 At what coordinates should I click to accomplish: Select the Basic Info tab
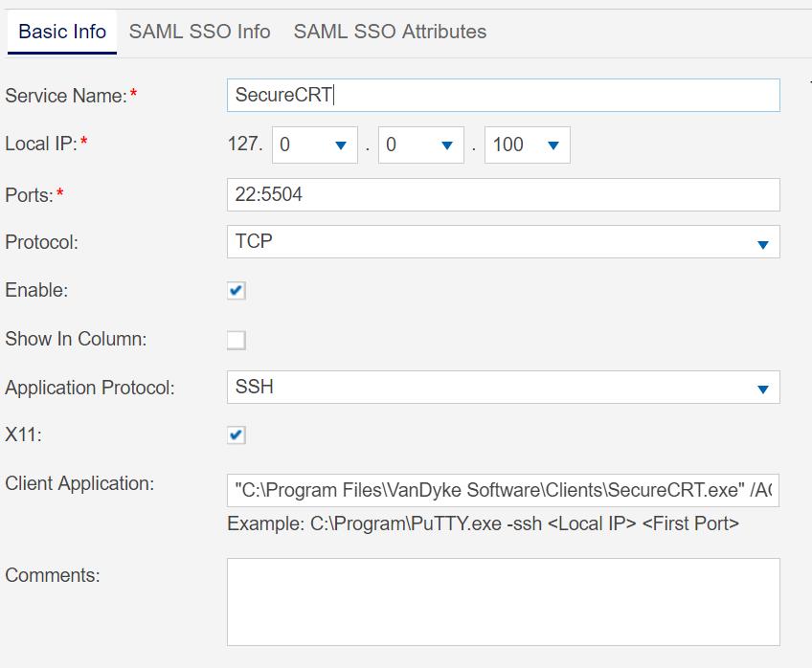point(61,32)
